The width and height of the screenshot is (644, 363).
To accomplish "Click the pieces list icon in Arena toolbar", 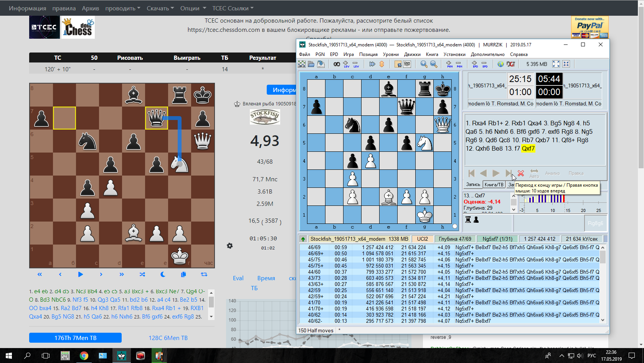I will point(407,64).
